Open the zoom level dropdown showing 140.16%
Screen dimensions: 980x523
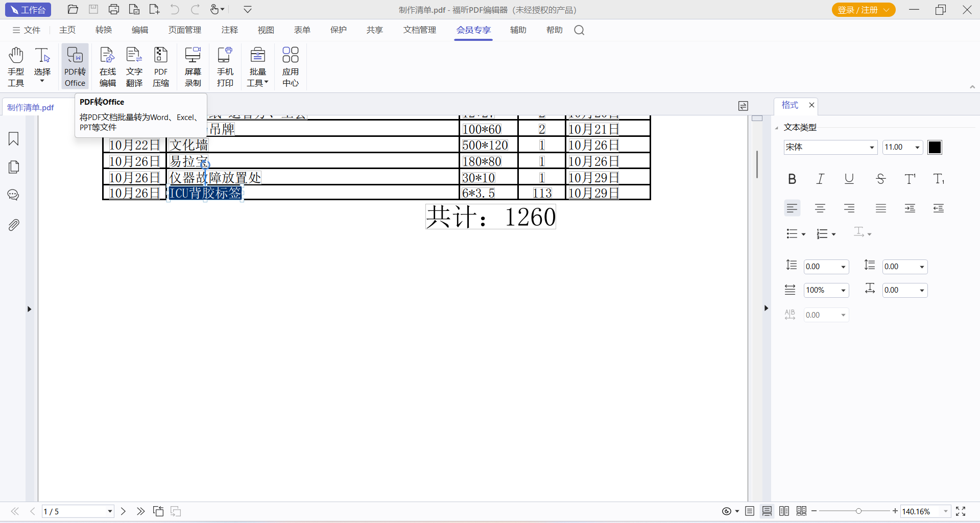945,511
